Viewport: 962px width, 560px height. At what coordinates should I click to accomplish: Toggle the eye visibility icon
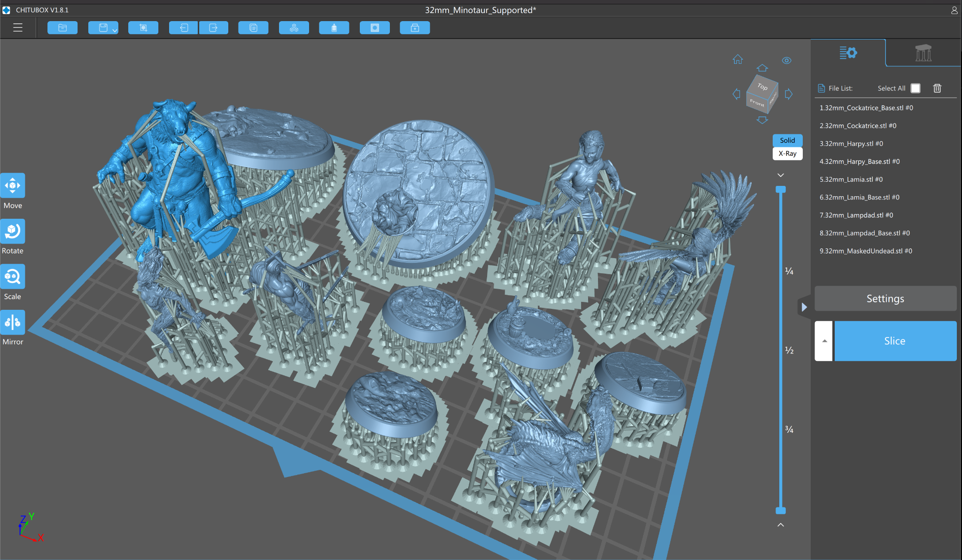tap(786, 61)
